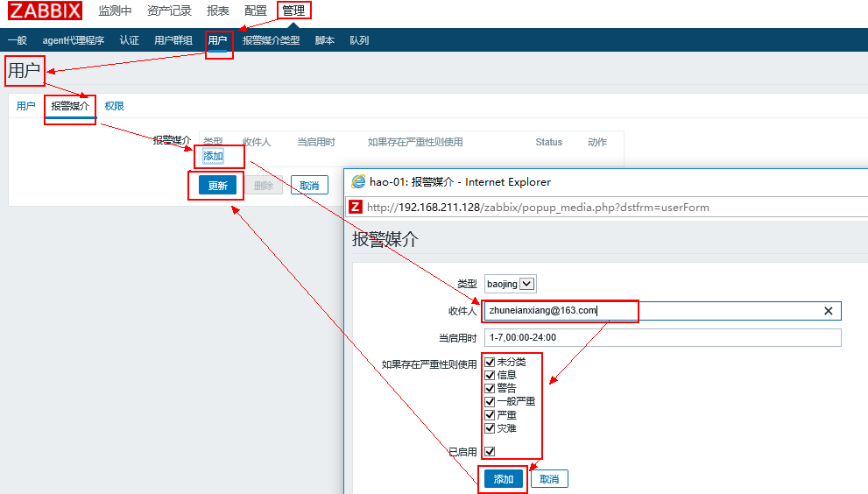
Task: Open the 类型 baojing dropdown
Action: 510,284
